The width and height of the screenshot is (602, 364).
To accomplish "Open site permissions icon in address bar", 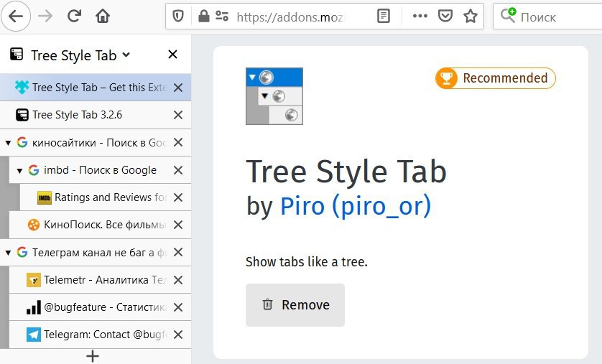I will click(x=222, y=16).
